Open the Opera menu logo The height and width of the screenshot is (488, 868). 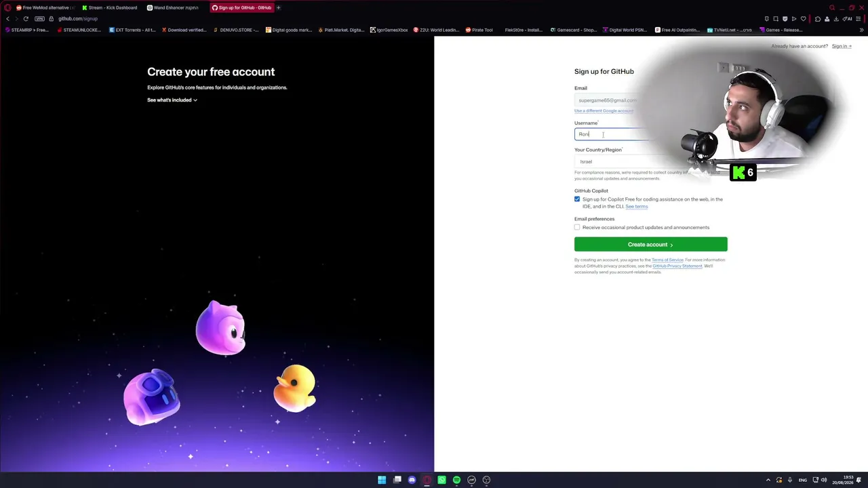tap(7, 7)
